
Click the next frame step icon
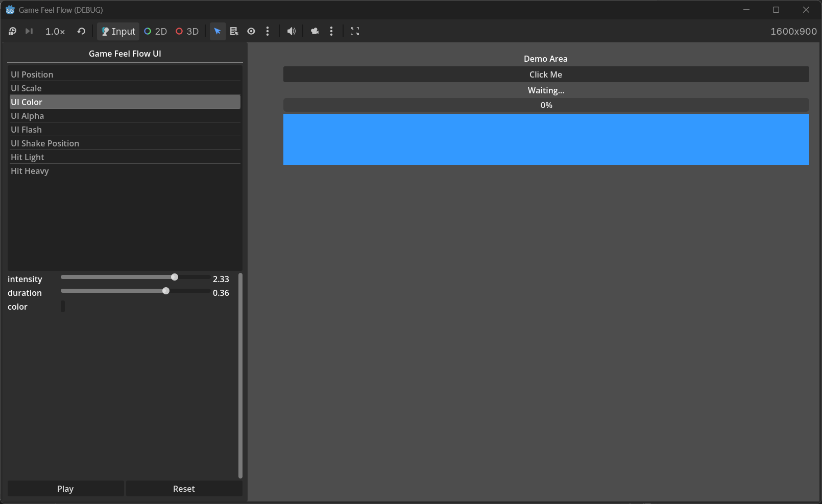pyautogui.click(x=29, y=31)
